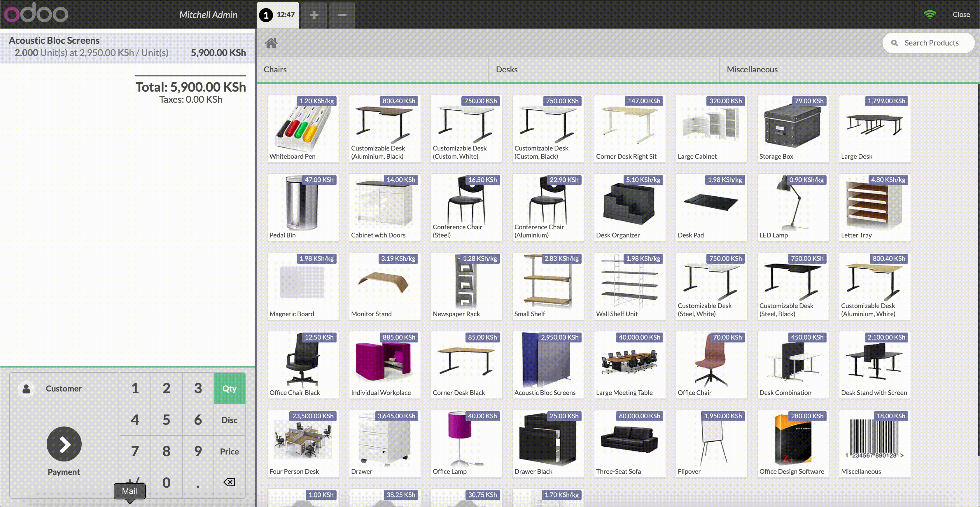Activate the Qty mode button

tap(230, 388)
